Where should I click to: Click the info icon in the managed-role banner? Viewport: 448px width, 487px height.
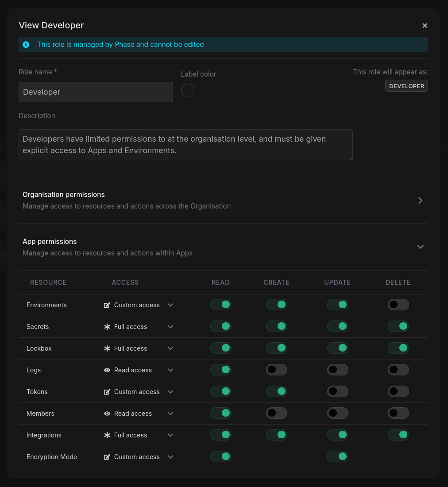click(26, 44)
